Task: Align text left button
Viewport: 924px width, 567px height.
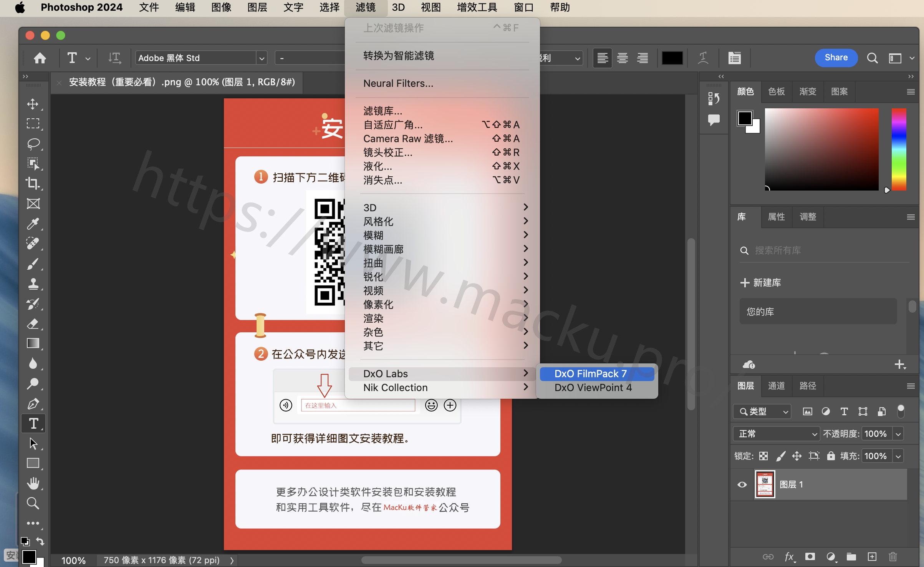Action: [603, 58]
